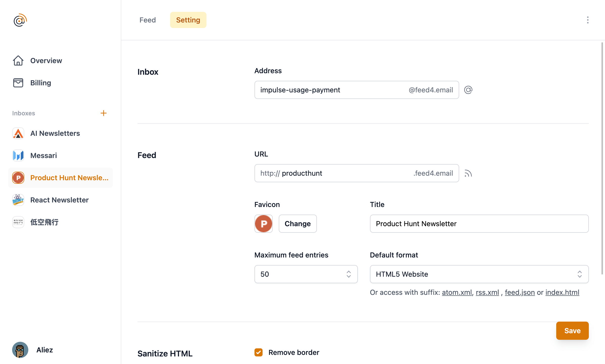Screen dimensions: 605x364
Task: Click the Change favicon button
Action: point(298,224)
